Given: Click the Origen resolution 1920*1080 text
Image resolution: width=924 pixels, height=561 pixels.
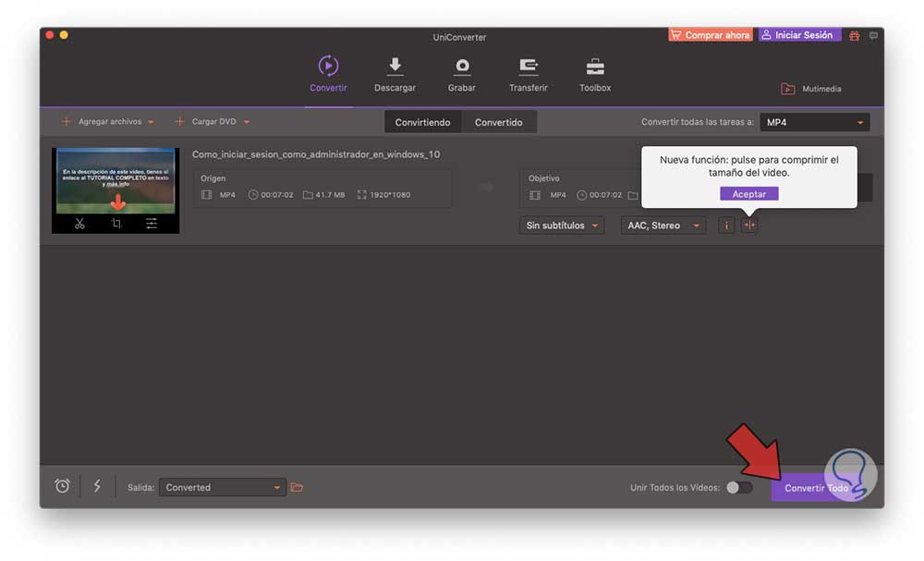Looking at the screenshot, I should (x=390, y=194).
